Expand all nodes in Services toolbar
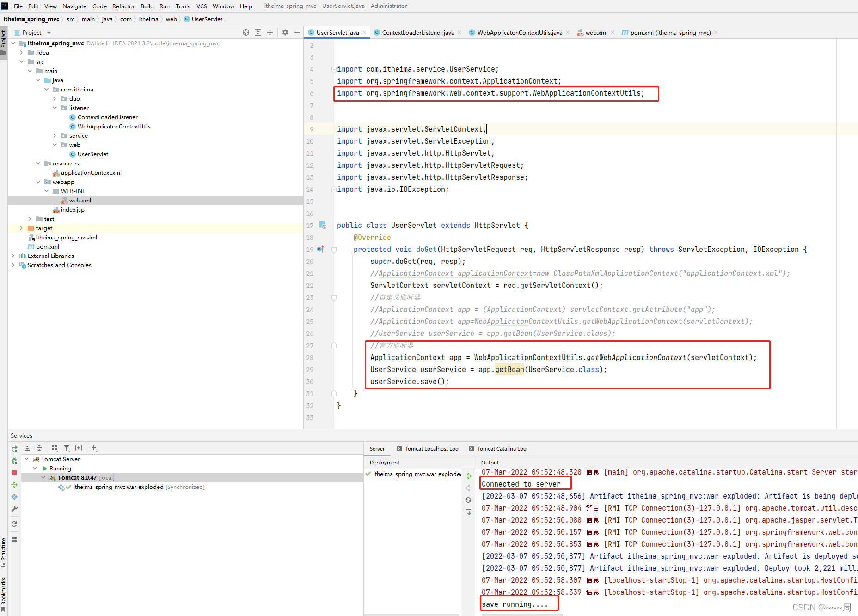The width and height of the screenshot is (858, 616). point(27,448)
